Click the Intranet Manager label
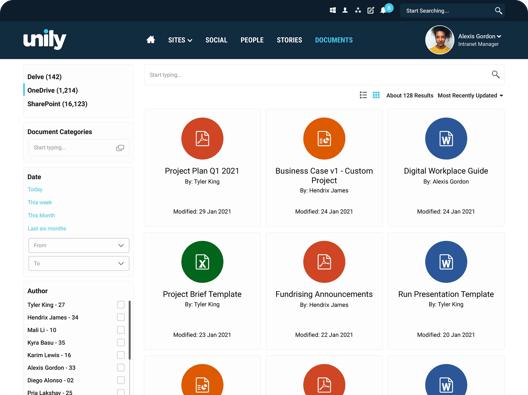The width and height of the screenshot is (528, 395). click(478, 44)
